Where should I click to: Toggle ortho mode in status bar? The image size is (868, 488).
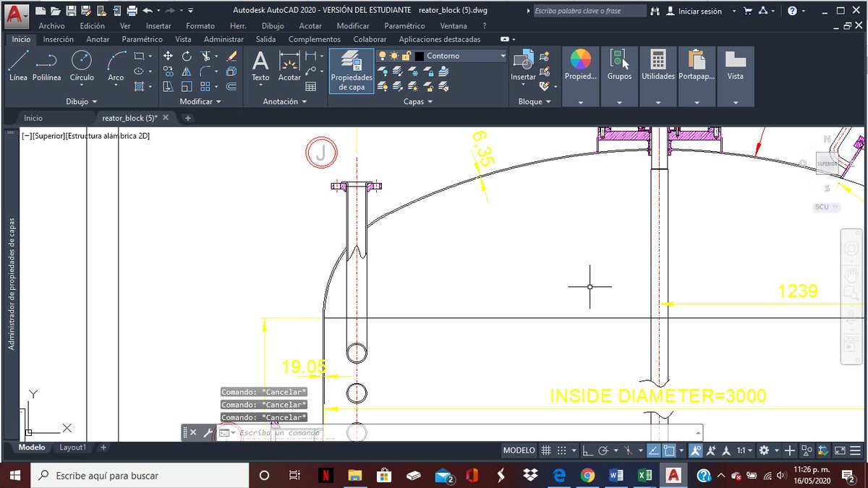pyautogui.click(x=587, y=450)
